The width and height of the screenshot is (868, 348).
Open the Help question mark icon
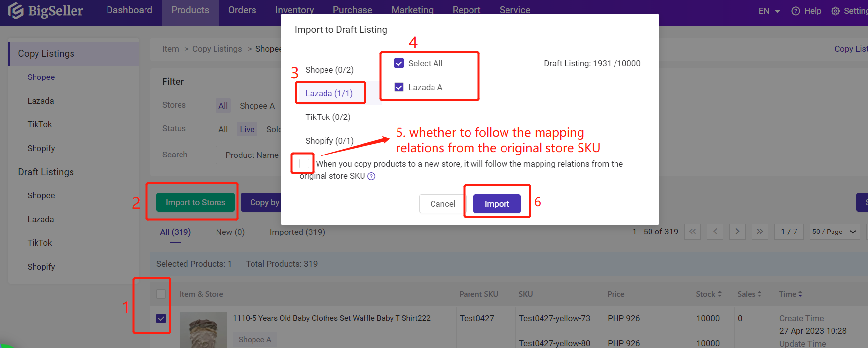(x=796, y=11)
